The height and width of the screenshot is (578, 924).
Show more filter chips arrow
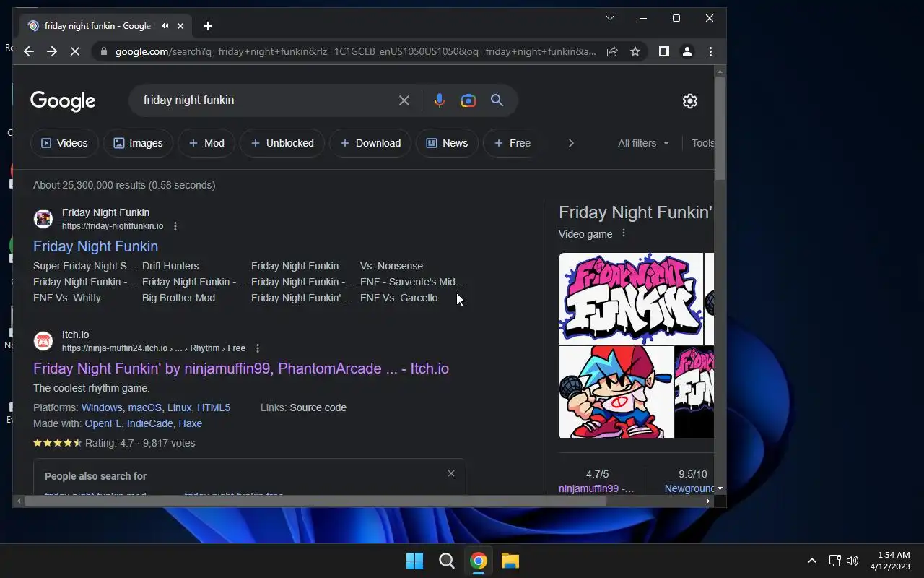pos(571,143)
